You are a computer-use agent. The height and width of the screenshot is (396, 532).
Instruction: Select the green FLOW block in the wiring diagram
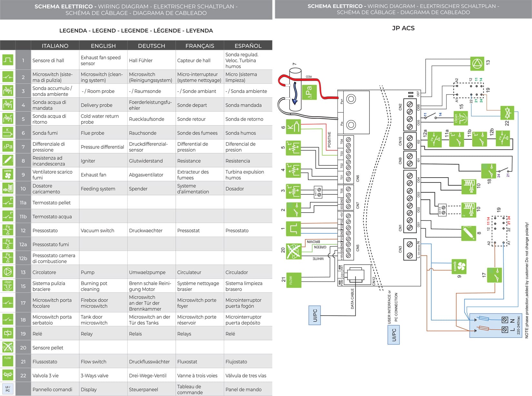tap(293, 280)
